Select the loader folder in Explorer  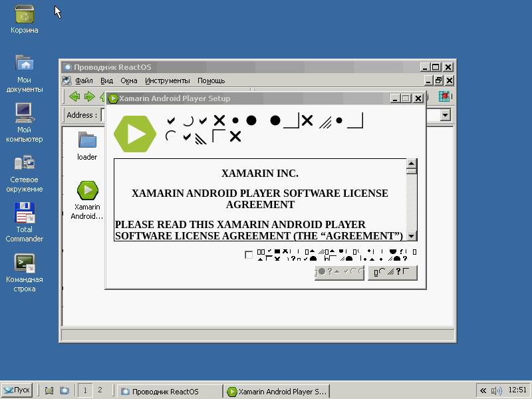87,146
